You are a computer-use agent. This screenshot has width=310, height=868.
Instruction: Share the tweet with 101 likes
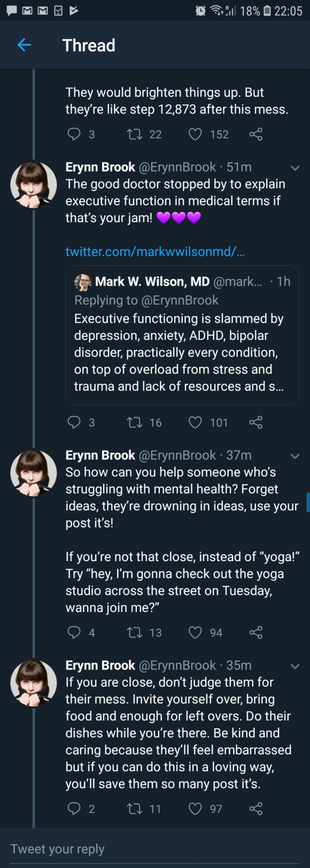pos(256,422)
